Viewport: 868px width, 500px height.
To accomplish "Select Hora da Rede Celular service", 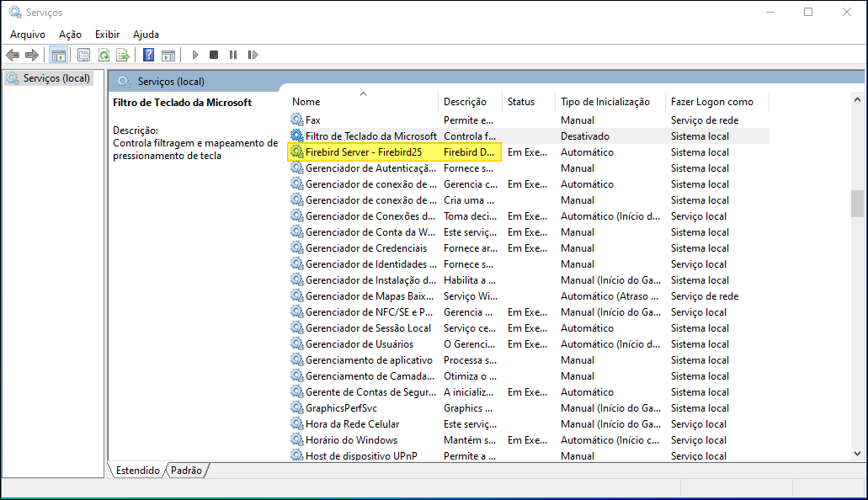I will pos(529,424).
